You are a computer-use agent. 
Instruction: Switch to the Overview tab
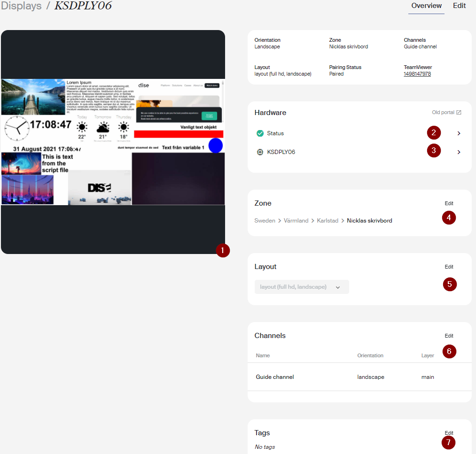(x=426, y=6)
